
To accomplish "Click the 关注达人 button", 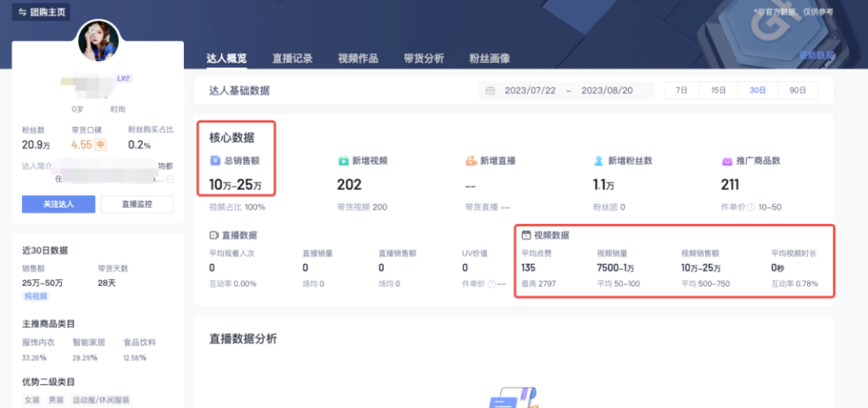I will click(x=58, y=204).
